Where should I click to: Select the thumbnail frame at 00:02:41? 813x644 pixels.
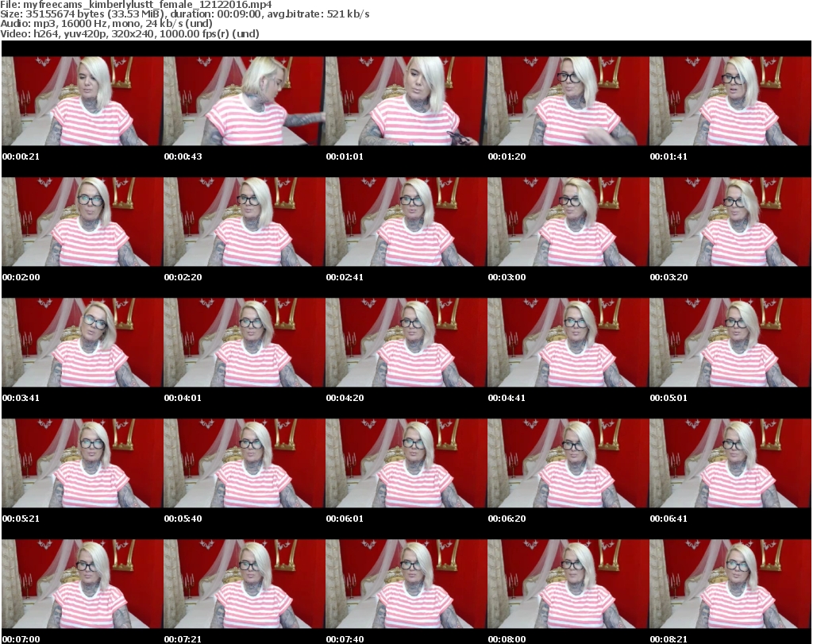[406, 222]
